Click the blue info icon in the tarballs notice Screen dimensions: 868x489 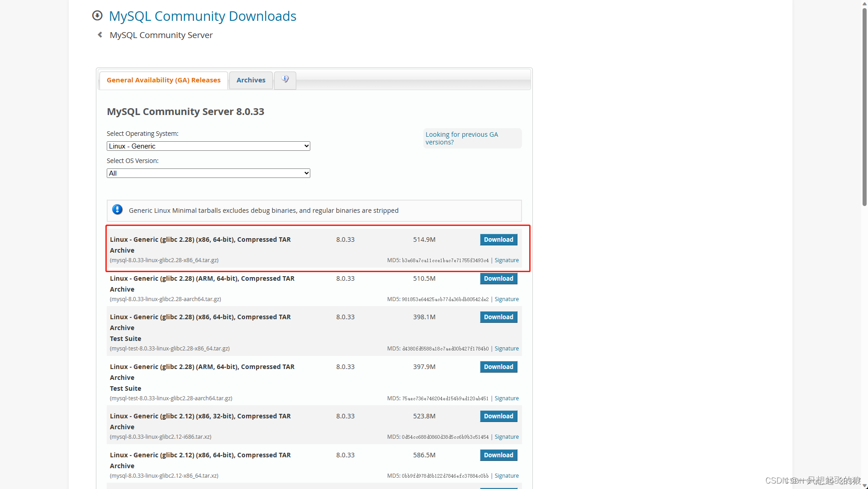(x=117, y=210)
